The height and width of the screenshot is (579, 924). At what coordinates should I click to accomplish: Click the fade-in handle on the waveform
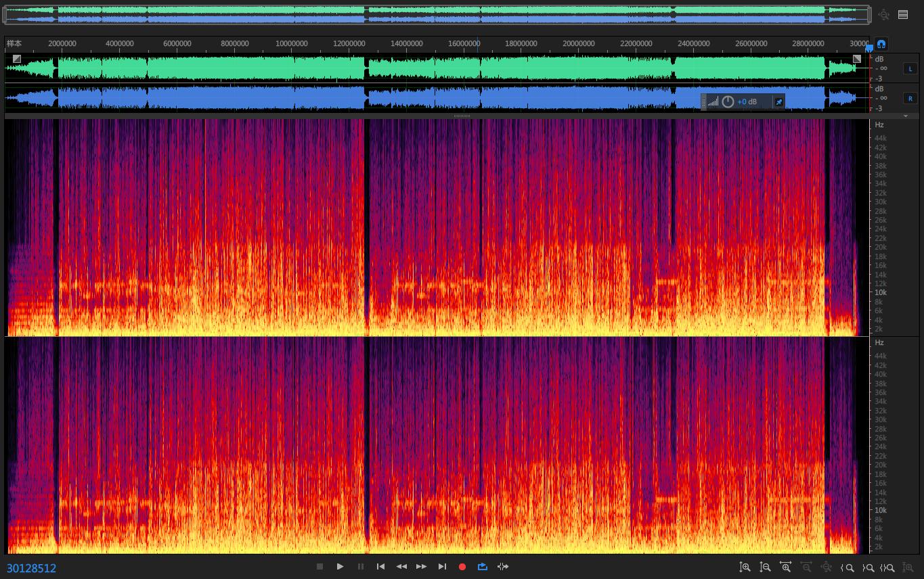point(17,59)
